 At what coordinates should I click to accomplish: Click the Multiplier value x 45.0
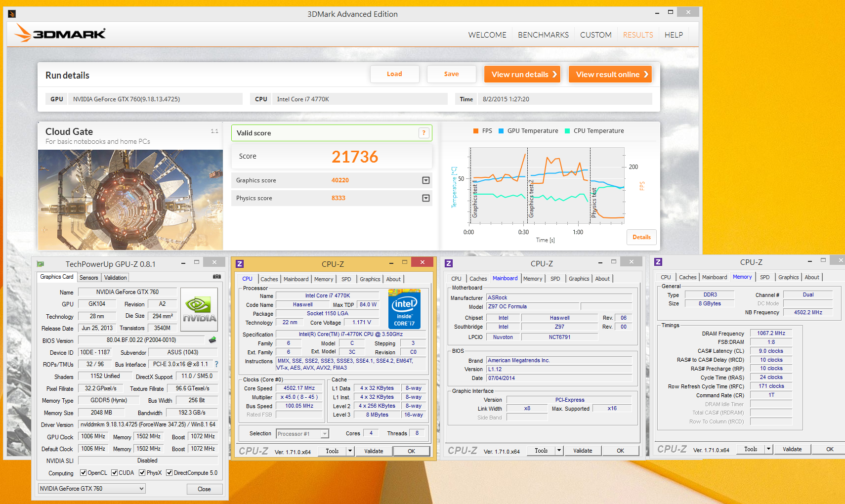point(299,397)
